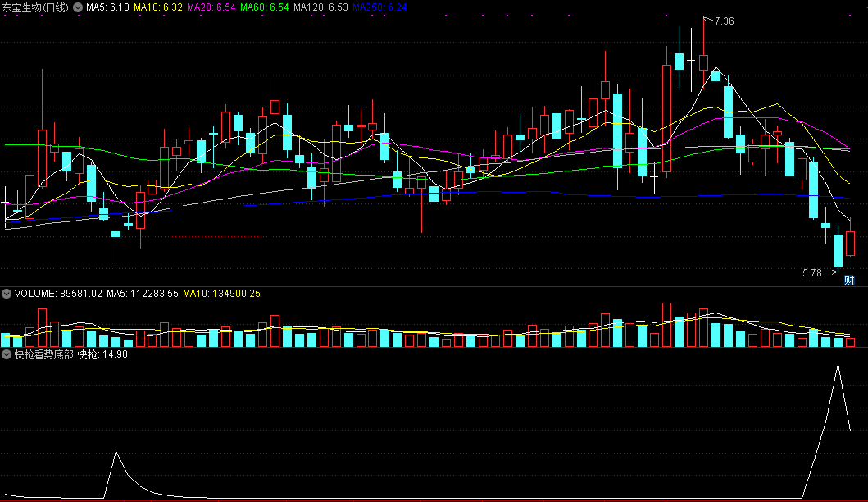Select the MA5: 6.10 label
Screen dimensions: 868x502
107,7
